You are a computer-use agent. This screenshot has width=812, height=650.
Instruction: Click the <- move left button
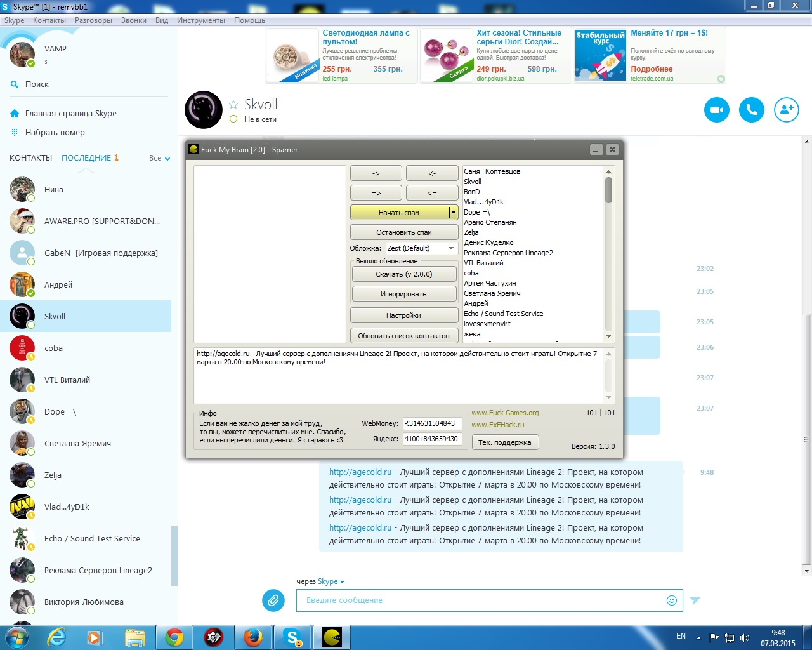[432, 173]
